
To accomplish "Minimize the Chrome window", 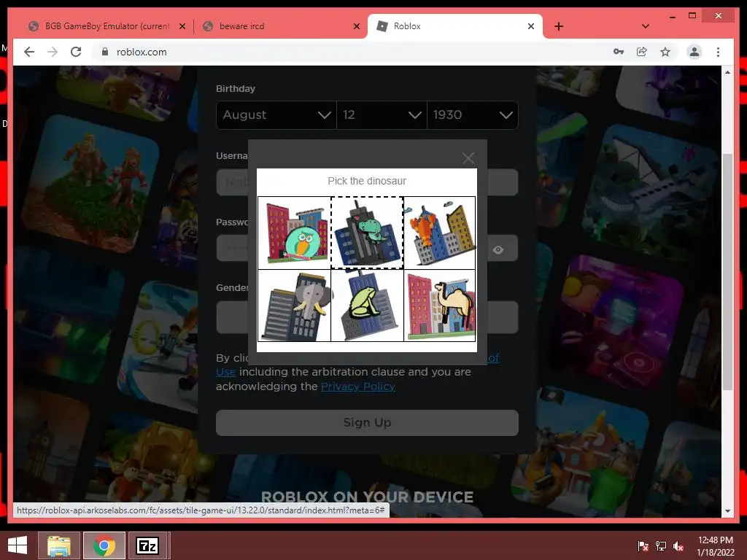I will click(672, 16).
